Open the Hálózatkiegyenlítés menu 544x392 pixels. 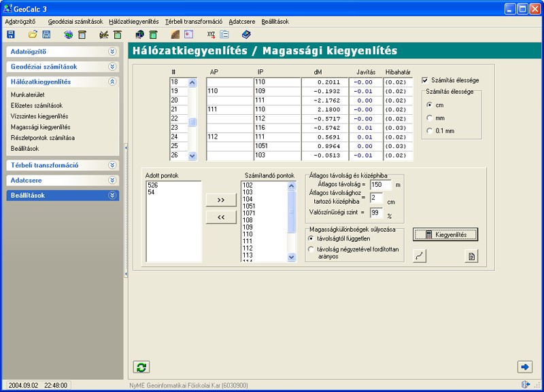coord(134,22)
